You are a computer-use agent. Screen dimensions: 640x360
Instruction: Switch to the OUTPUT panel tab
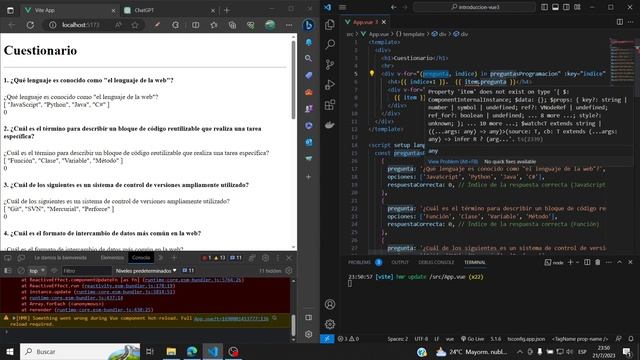(x=400, y=262)
